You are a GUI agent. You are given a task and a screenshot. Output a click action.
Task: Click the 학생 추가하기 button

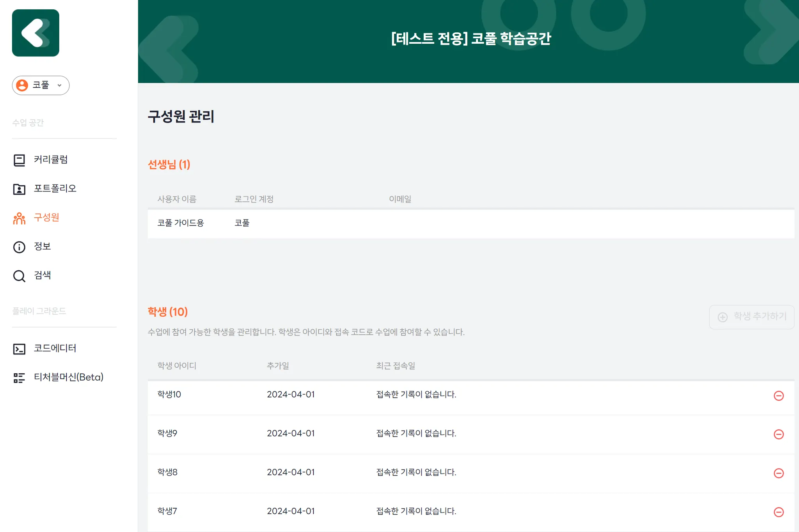pos(751,317)
